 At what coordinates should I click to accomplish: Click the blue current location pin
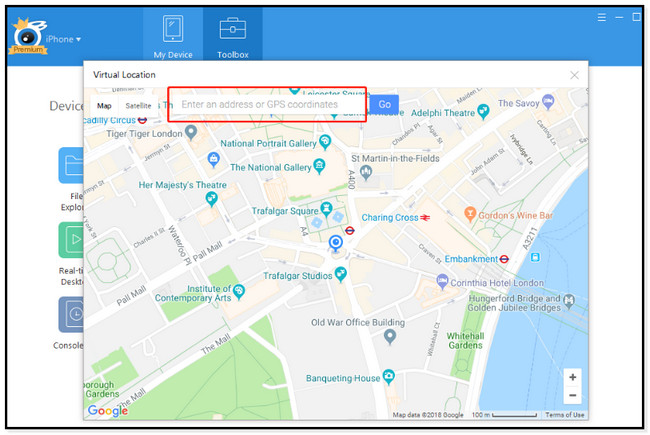tap(335, 243)
